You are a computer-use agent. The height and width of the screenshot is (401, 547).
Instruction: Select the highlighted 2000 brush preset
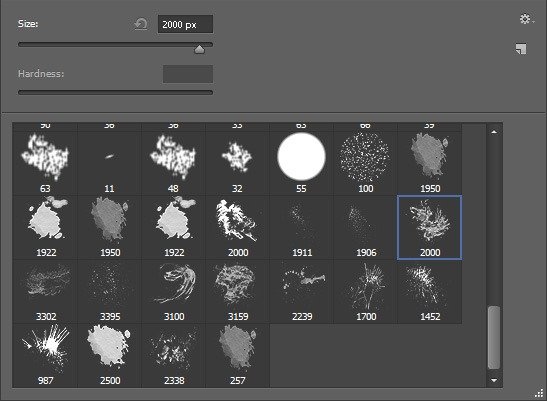pos(430,228)
